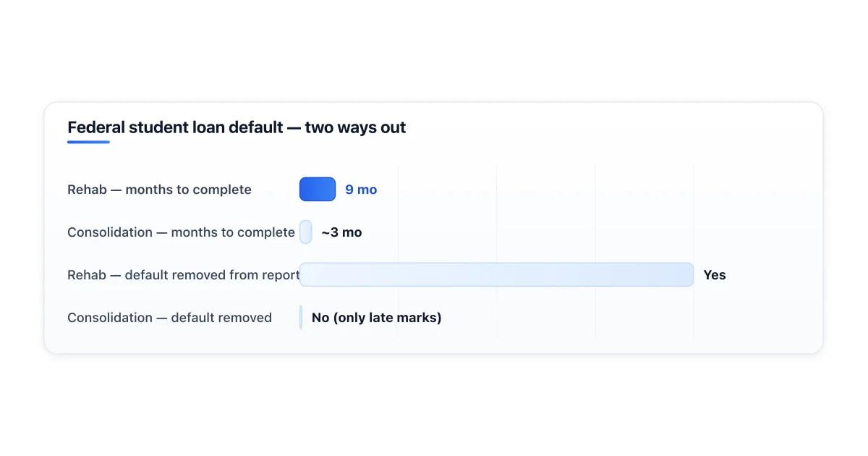Select the 'Consolidation — months to complete' label

click(x=181, y=232)
